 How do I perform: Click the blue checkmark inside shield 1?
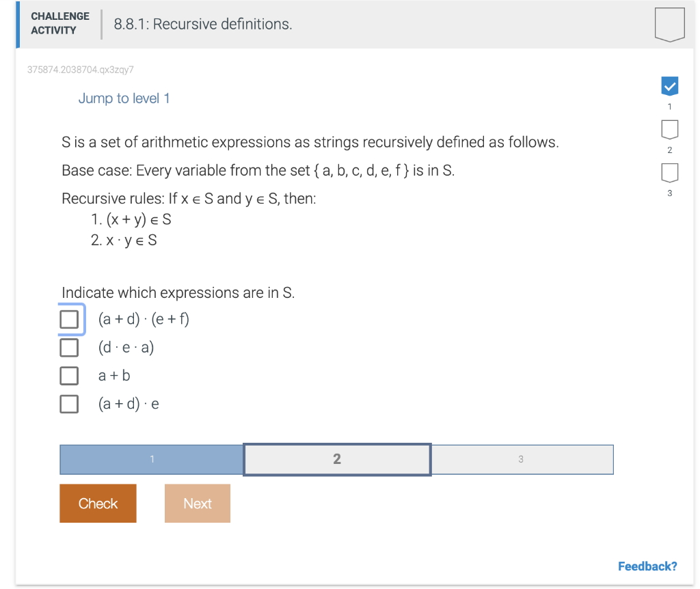pyautogui.click(x=669, y=85)
